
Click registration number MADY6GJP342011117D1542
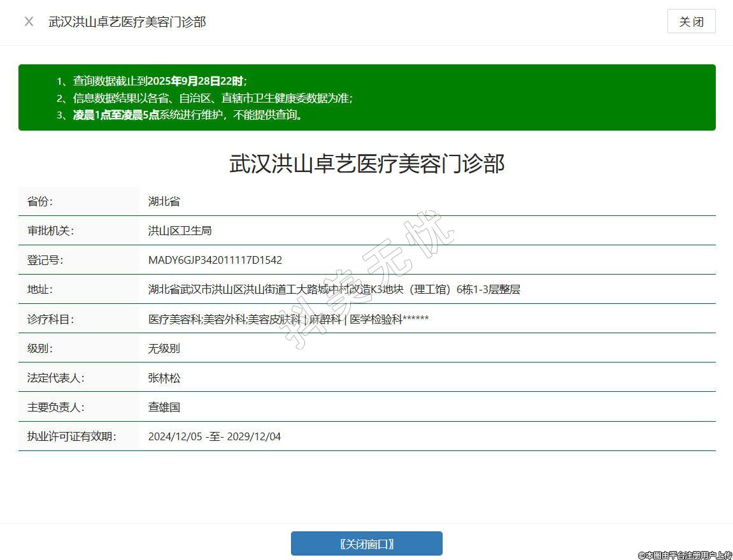(215, 260)
